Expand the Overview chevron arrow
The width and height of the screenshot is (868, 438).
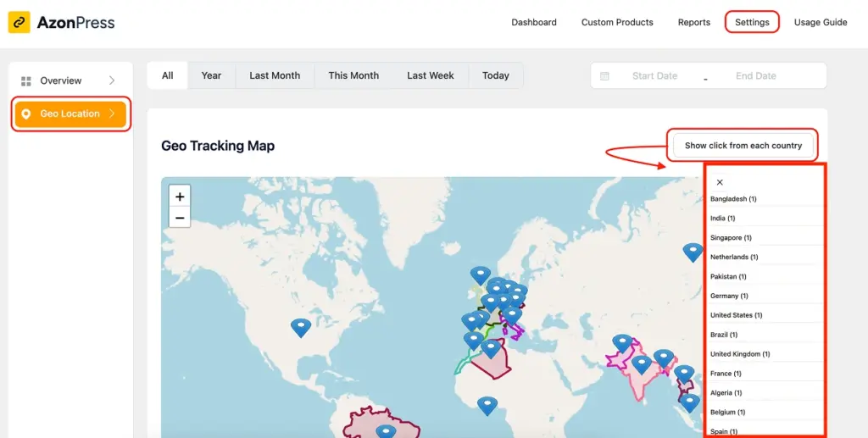(x=112, y=80)
